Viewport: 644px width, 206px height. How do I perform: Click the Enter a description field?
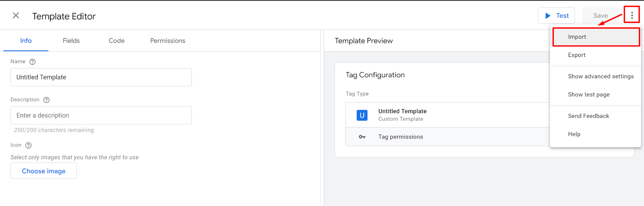101,115
